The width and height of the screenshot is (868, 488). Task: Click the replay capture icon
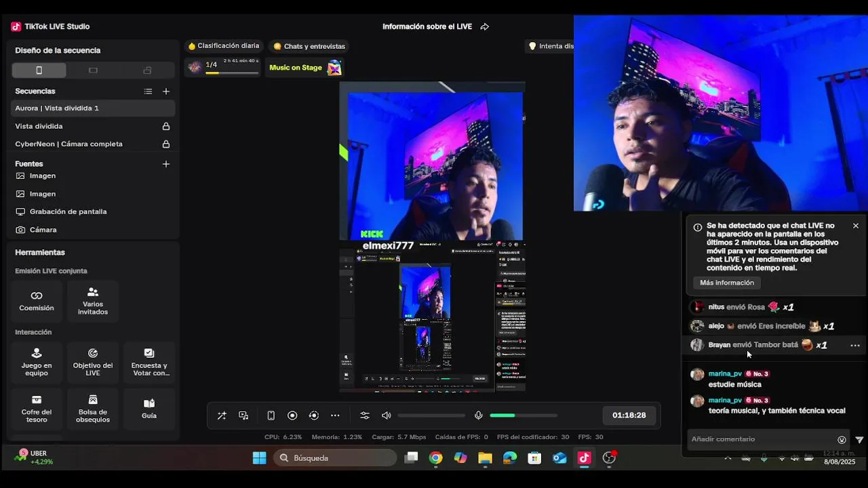tap(313, 415)
